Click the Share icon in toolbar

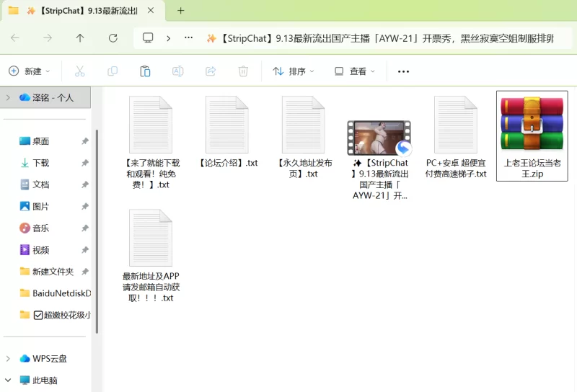[211, 71]
